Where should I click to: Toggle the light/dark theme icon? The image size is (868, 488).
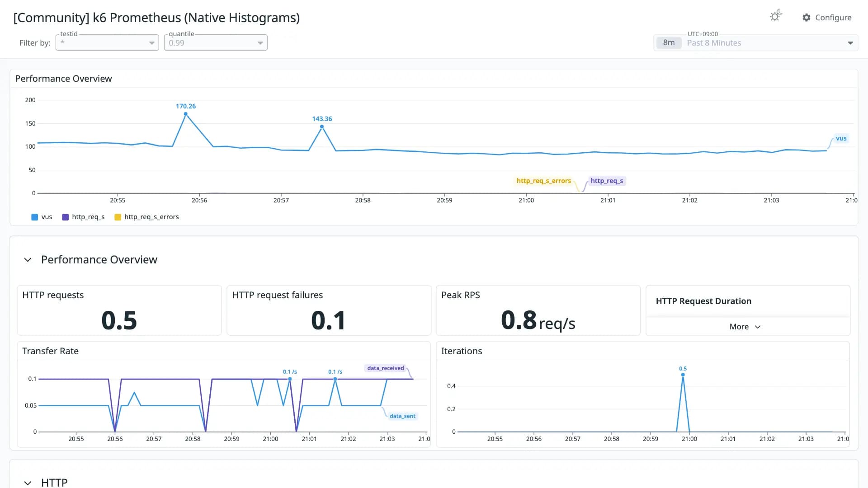(775, 16)
